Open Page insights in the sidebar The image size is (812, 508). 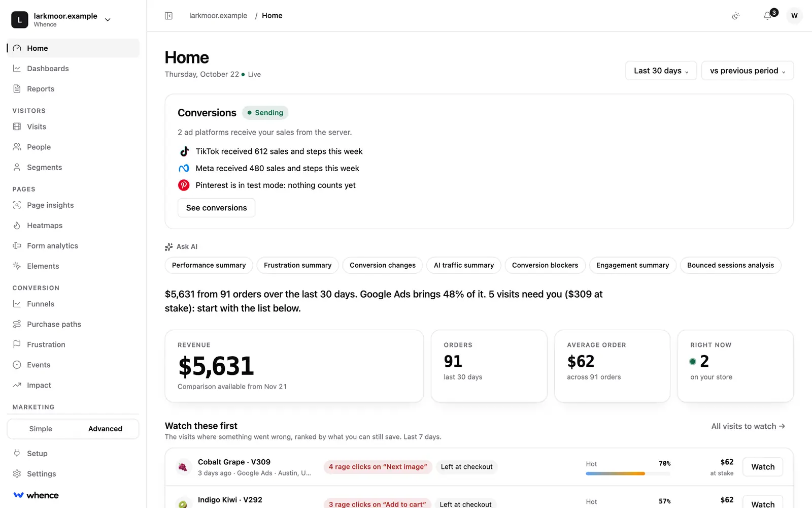click(x=73, y=205)
